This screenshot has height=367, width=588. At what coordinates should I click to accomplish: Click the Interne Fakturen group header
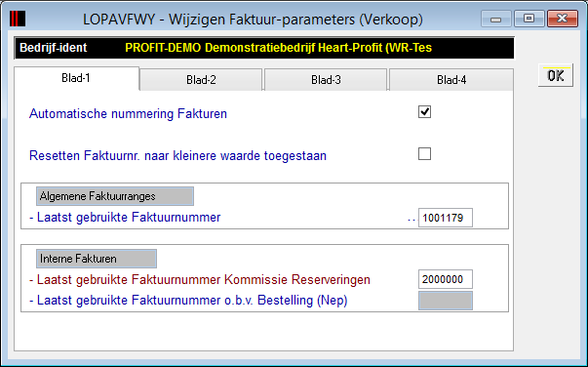97,259
